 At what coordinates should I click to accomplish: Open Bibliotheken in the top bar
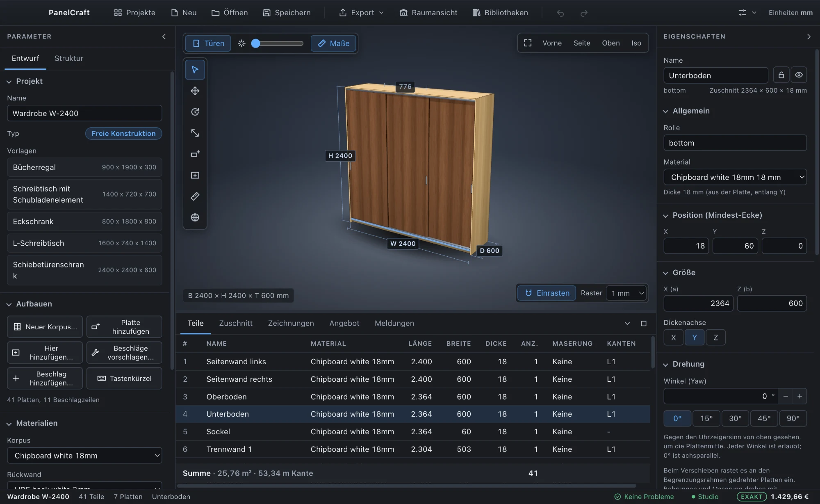(500, 13)
